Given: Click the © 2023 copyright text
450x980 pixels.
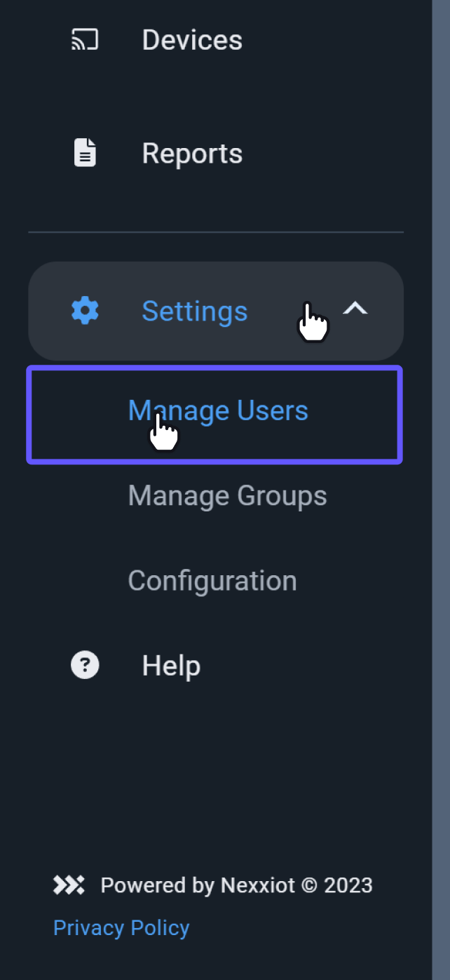Looking at the screenshot, I should coord(337,885).
